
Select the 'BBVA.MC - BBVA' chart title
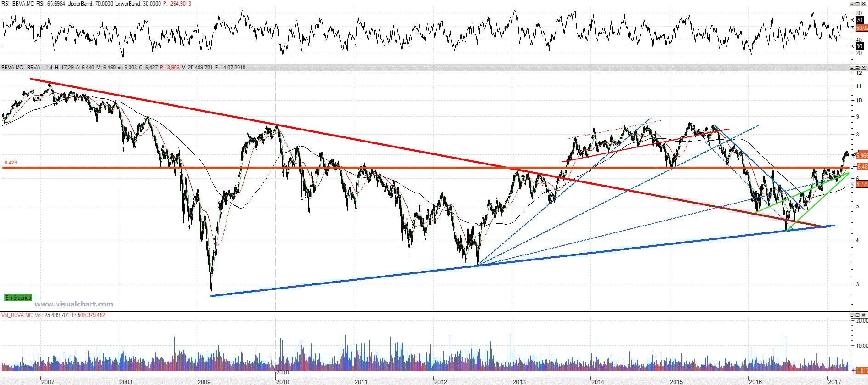[x=21, y=68]
